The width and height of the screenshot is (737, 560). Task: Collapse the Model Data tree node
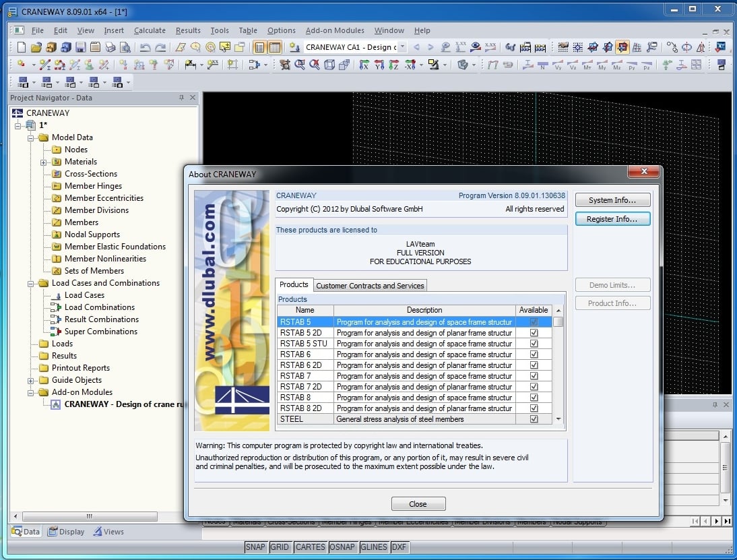[31, 137]
